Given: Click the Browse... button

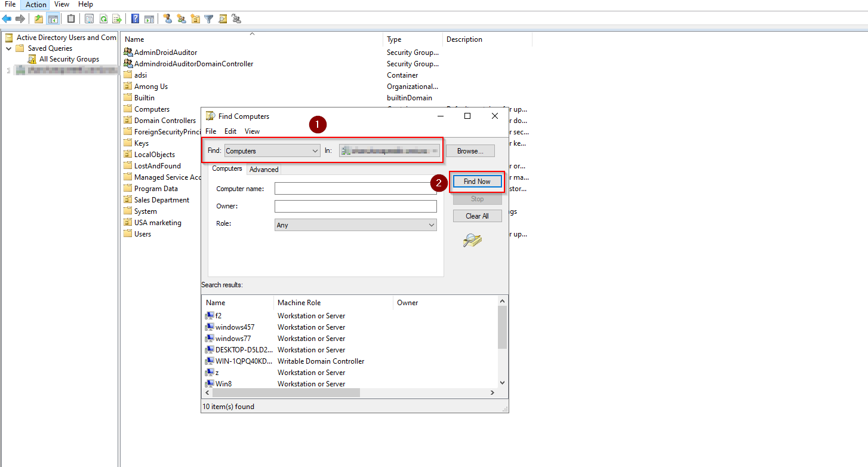Looking at the screenshot, I should pos(470,151).
